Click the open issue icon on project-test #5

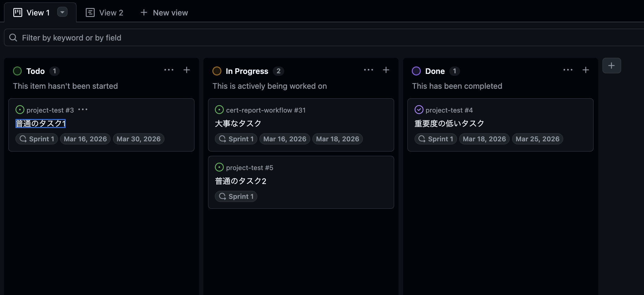(x=220, y=167)
